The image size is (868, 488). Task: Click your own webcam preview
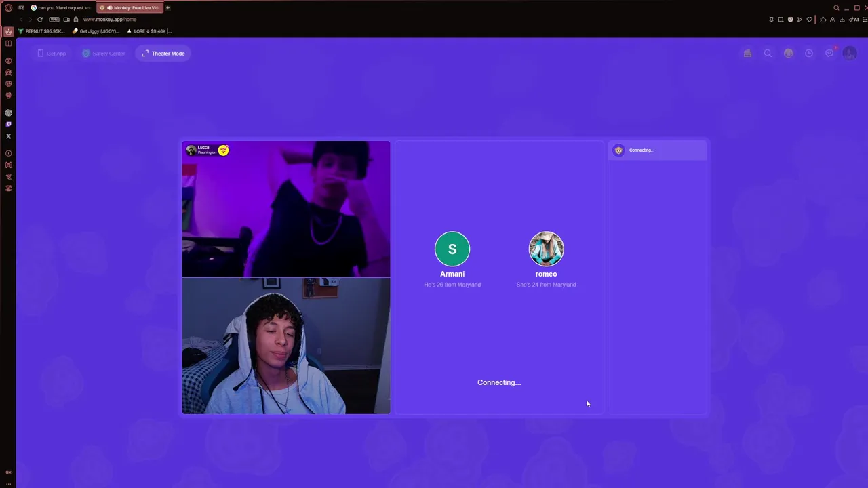pos(285,346)
